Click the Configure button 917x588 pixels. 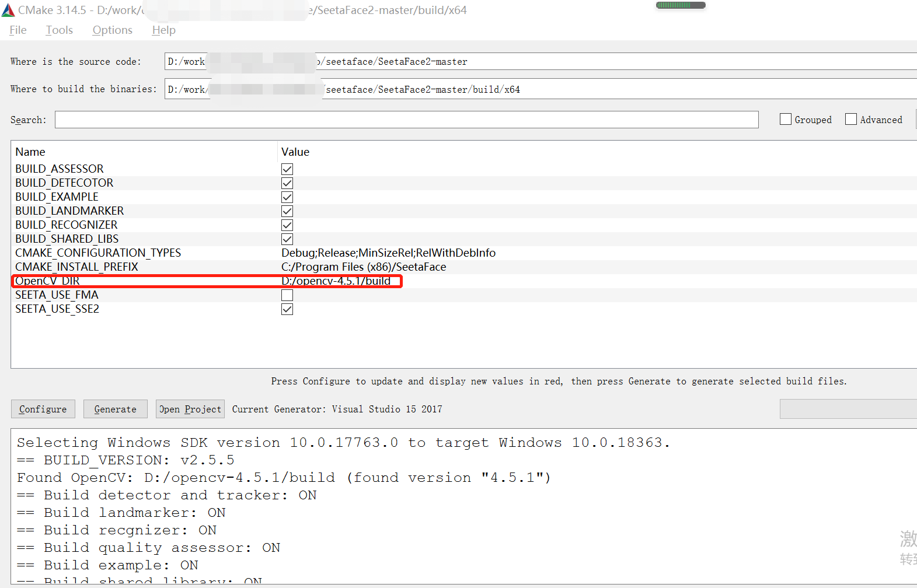pyautogui.click(x=43, y=409)
